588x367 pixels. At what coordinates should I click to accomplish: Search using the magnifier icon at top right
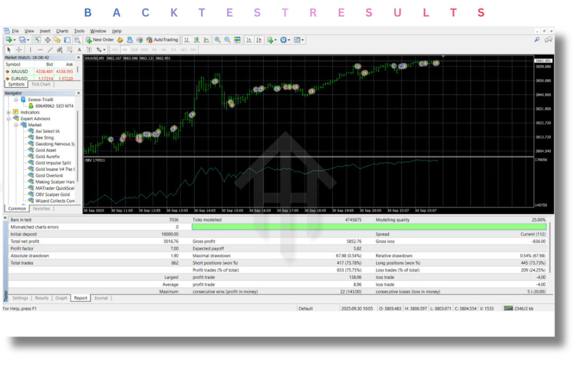[537, 40]
